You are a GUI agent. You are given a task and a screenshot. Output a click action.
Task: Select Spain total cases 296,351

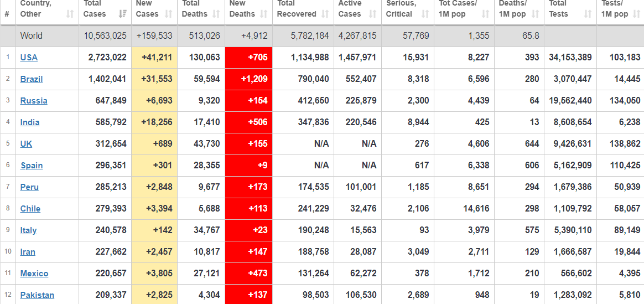pyautogui.click(x=111, y=166)
